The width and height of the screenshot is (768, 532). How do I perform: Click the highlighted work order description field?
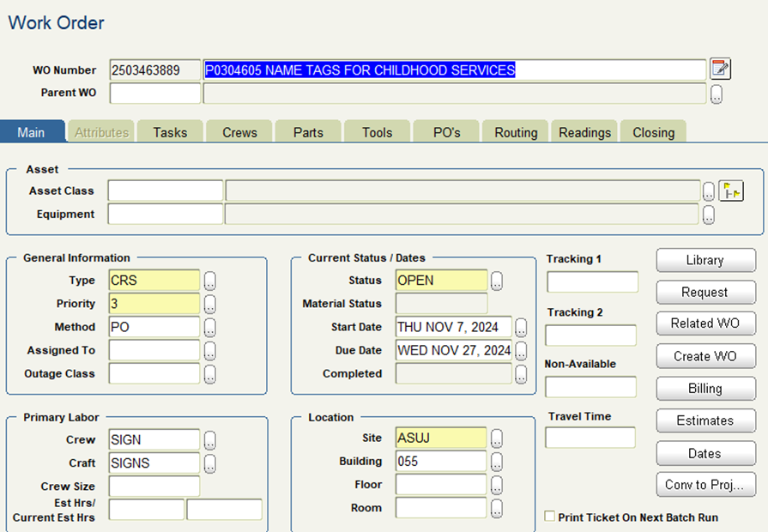[455, 70]
